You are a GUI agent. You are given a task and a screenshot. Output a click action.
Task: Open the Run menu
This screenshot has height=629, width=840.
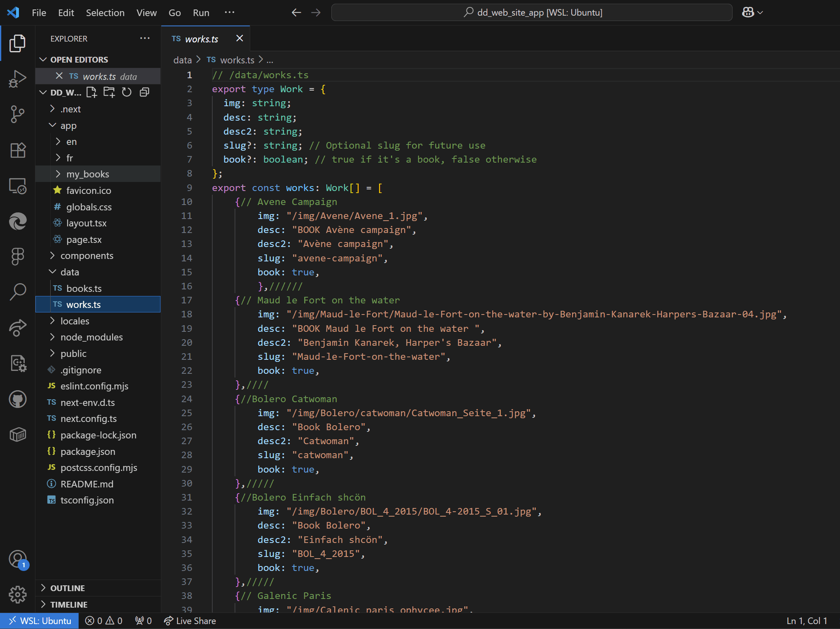(x=201, y=12)
